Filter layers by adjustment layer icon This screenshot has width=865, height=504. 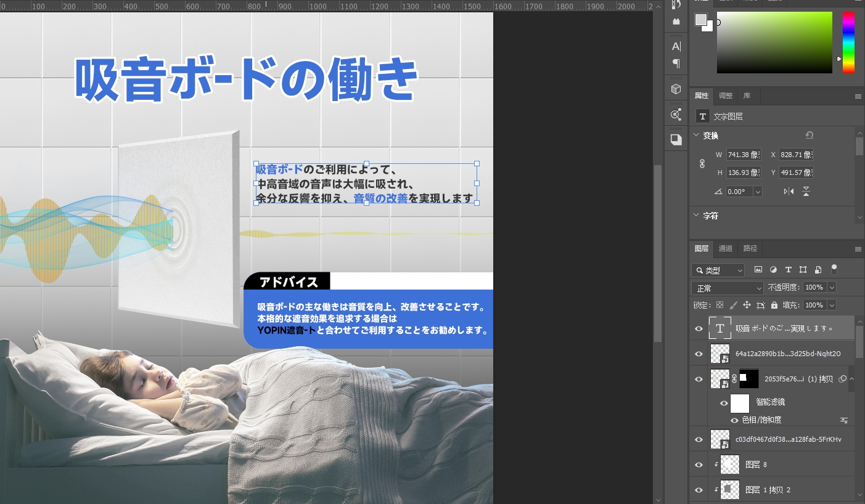(x=774, y=270)
